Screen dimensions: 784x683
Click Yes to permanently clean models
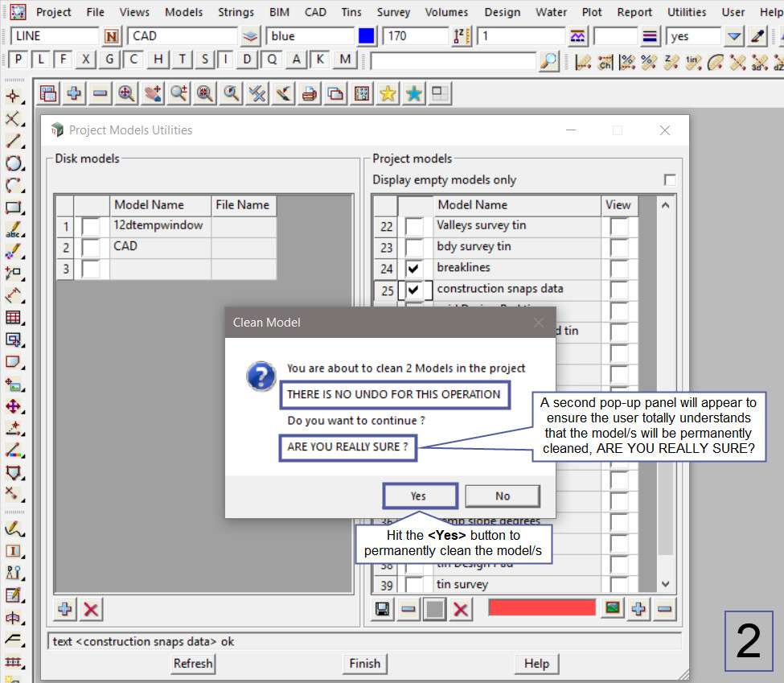tap(420, 496)
